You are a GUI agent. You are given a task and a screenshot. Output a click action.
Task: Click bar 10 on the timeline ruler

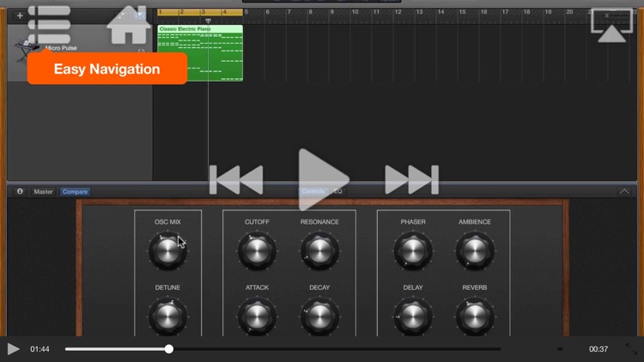coord(355,12)
